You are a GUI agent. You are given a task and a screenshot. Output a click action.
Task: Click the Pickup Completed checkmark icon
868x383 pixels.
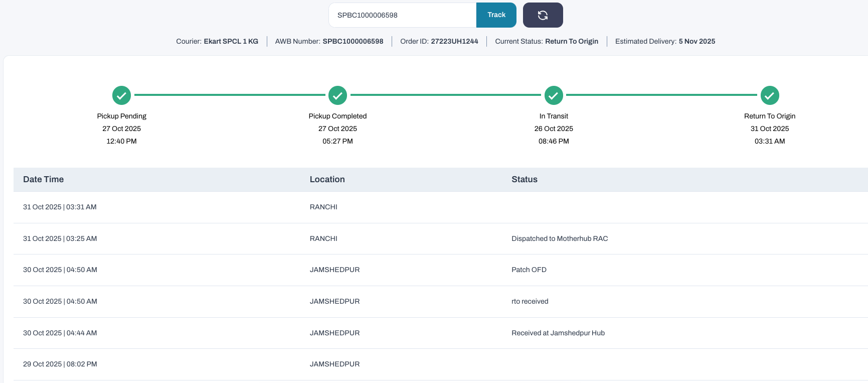[337, 95]
